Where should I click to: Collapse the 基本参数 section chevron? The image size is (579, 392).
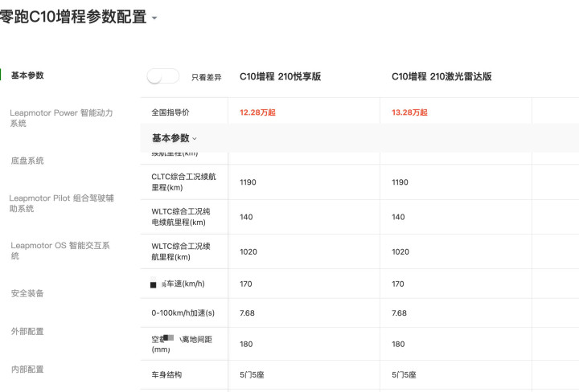click(x=195, y=139)
